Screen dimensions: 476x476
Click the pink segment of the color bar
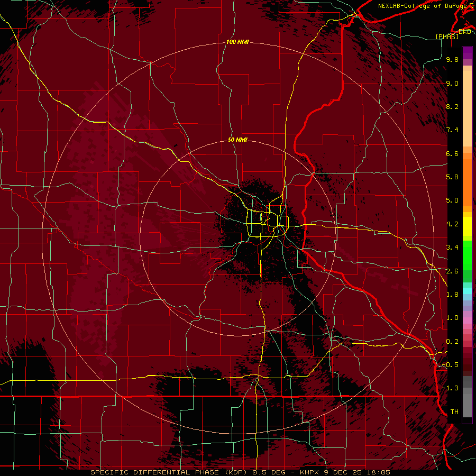(467, 321)
